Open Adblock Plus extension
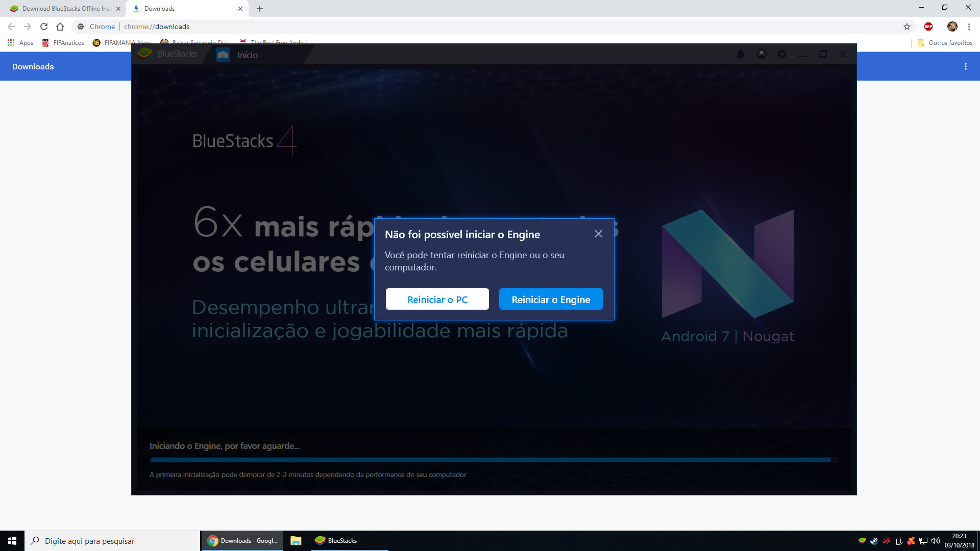 pos(928,27)
